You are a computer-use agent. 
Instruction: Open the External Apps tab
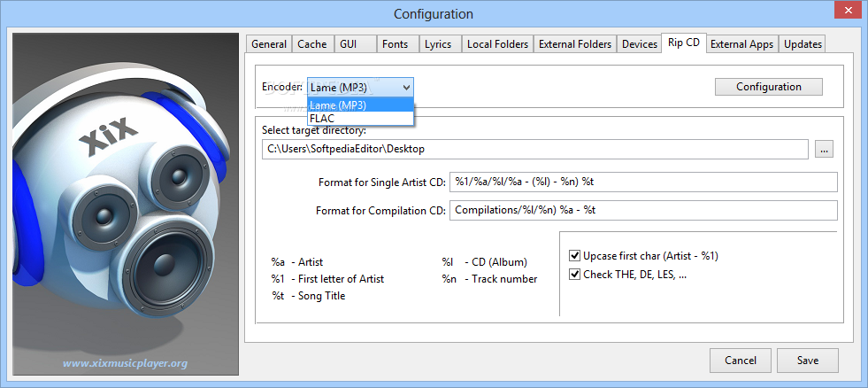click(x=741, y=44)
